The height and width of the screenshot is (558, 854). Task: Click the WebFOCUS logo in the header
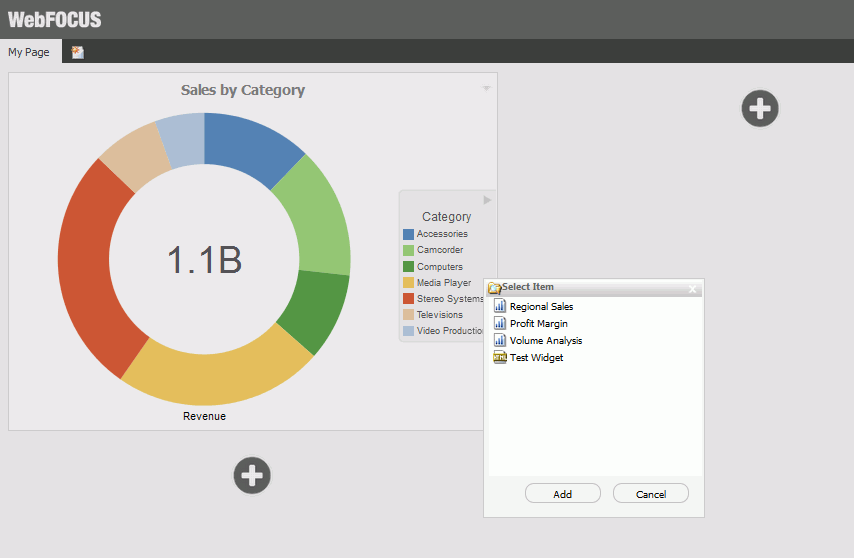(55, 20)
